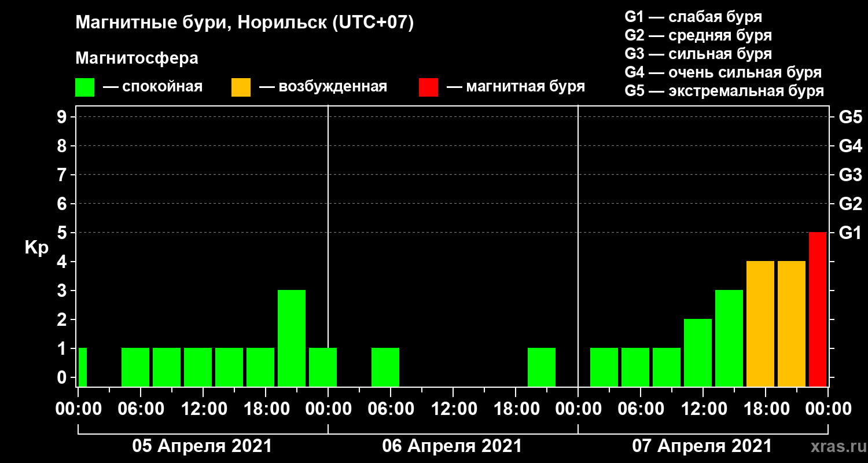
Task: Click the red 'магнитная буря' legend swatch
Action: [x=428, y=87]
